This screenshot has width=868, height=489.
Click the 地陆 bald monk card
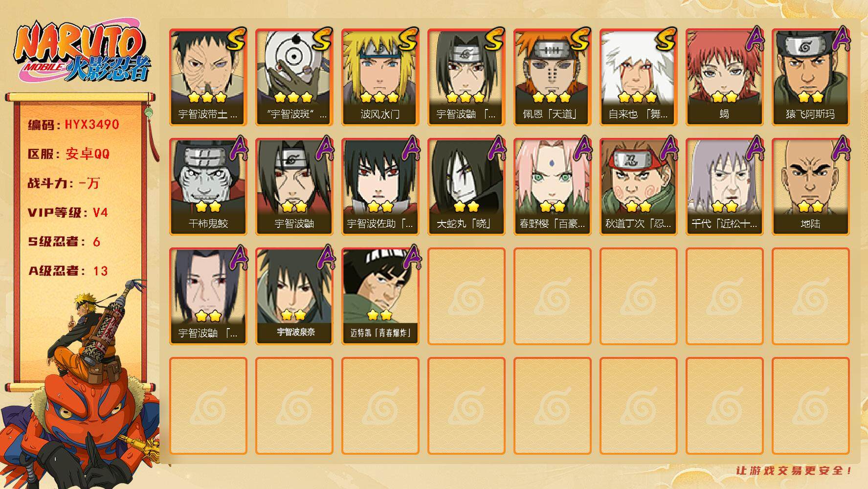(811, 187)
